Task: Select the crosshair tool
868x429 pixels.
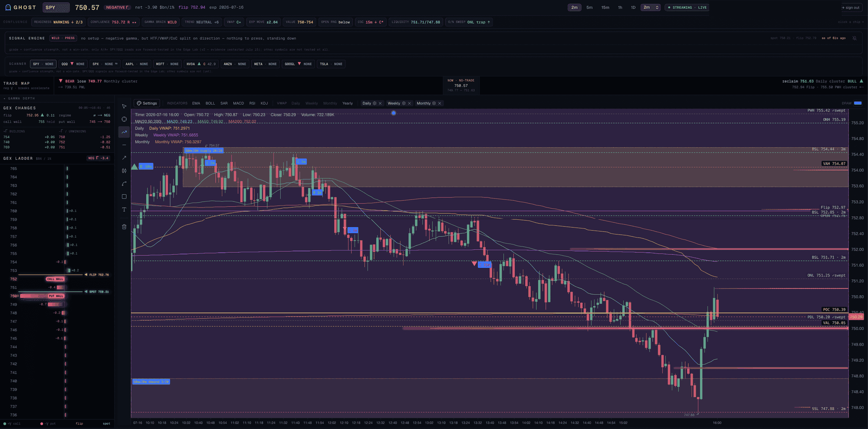Action: tap(124, 119)
